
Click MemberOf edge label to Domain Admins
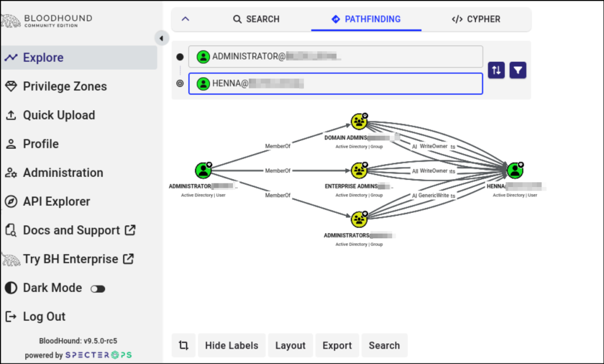pyautogui.click(x=278, y=146)
